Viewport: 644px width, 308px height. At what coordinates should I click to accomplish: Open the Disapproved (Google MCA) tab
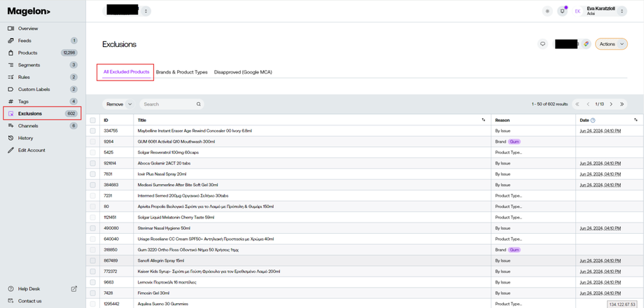point(243,72)
